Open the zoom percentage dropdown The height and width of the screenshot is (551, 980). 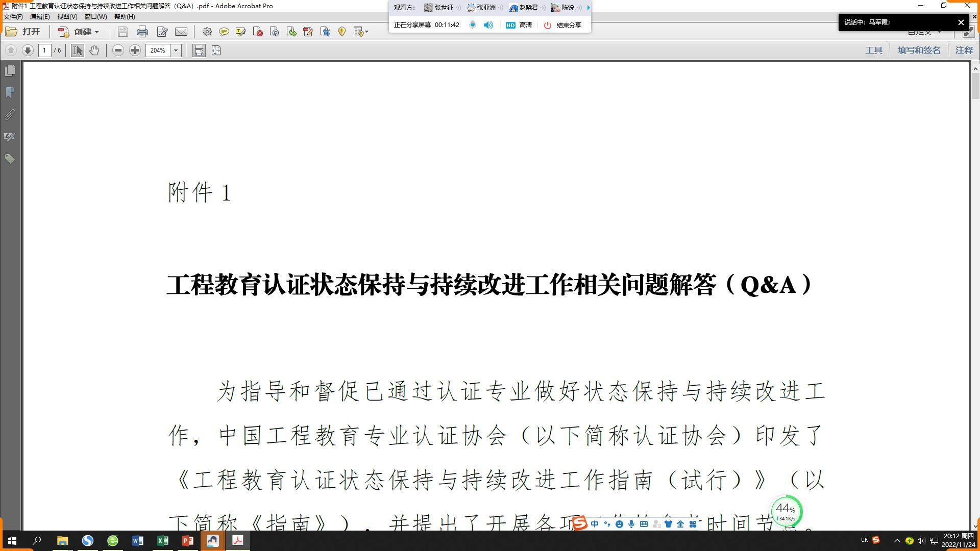(176, 51)
